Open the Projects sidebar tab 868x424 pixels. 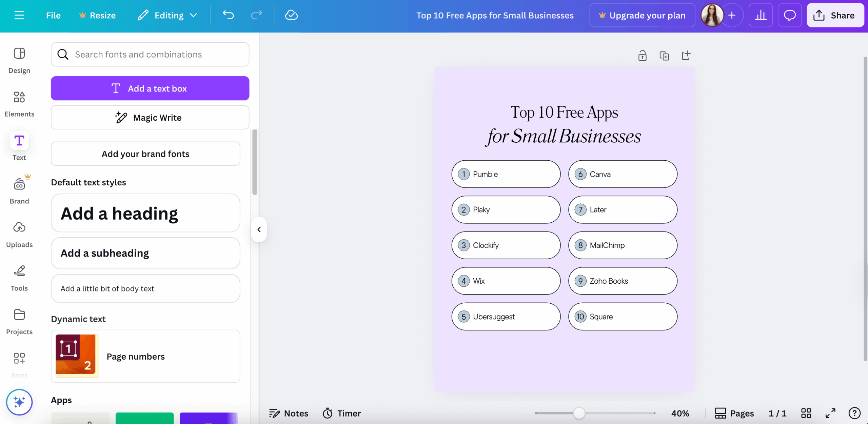click(19, 322)
